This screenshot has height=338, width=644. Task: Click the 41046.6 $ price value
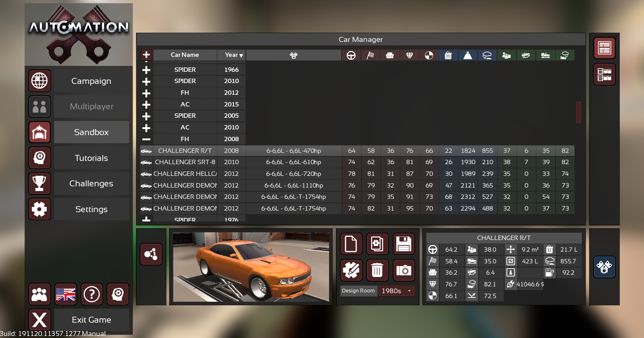click(x=530, y=284)
